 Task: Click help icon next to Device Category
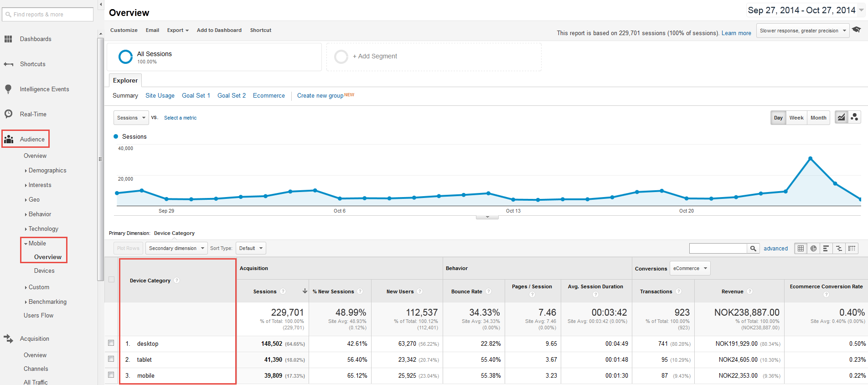click(176, 281)
